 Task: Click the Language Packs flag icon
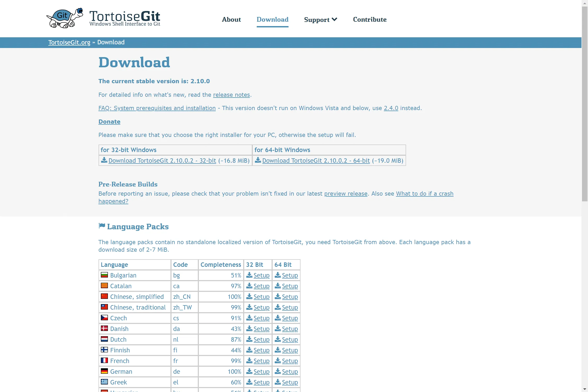pos(102,226)
